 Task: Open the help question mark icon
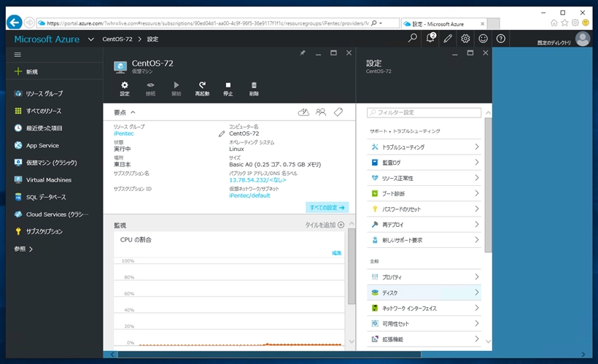coord(501,39)
